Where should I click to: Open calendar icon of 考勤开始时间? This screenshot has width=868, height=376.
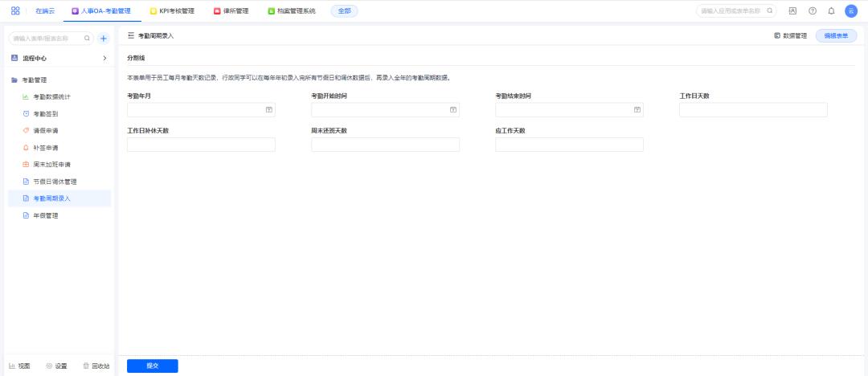click(452, 109)
